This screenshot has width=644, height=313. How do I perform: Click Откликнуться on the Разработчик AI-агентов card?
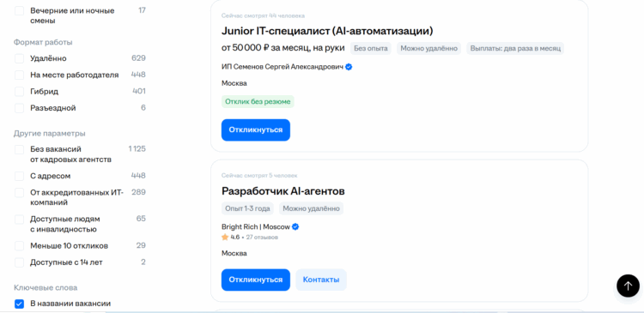pos(256,280)
